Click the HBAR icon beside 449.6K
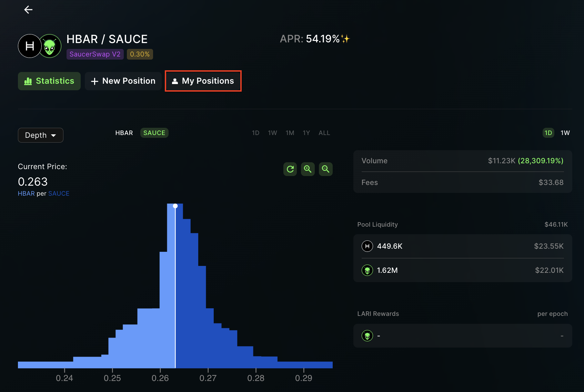Screen dimensions: 584x392 pos(367,246)
